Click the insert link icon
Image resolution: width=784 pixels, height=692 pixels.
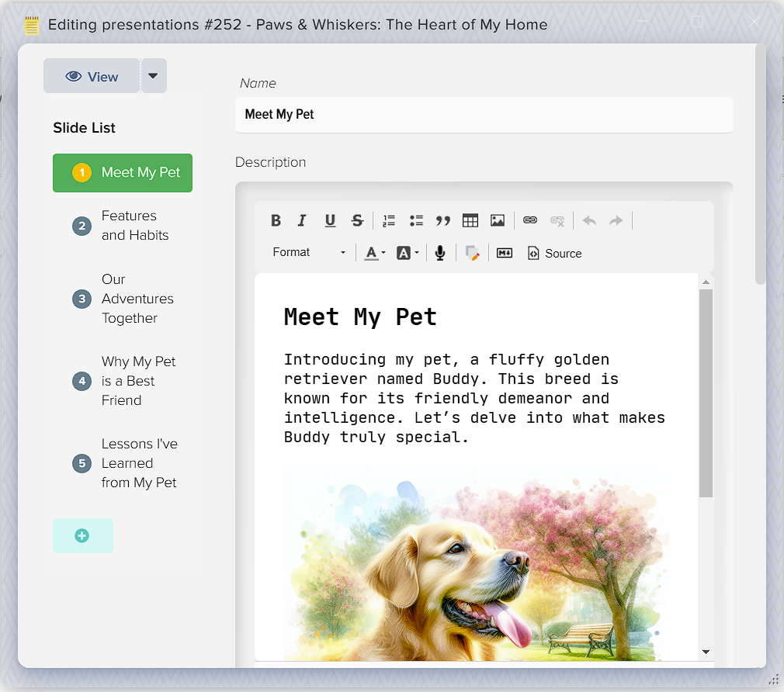click(530, 220)
